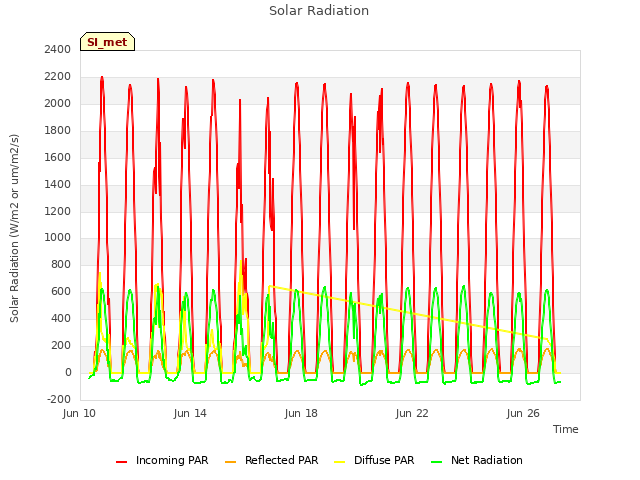Screen dimensions: 640x480
Task: Click the 600 y-axis tick label
Action: click(61, 291)
